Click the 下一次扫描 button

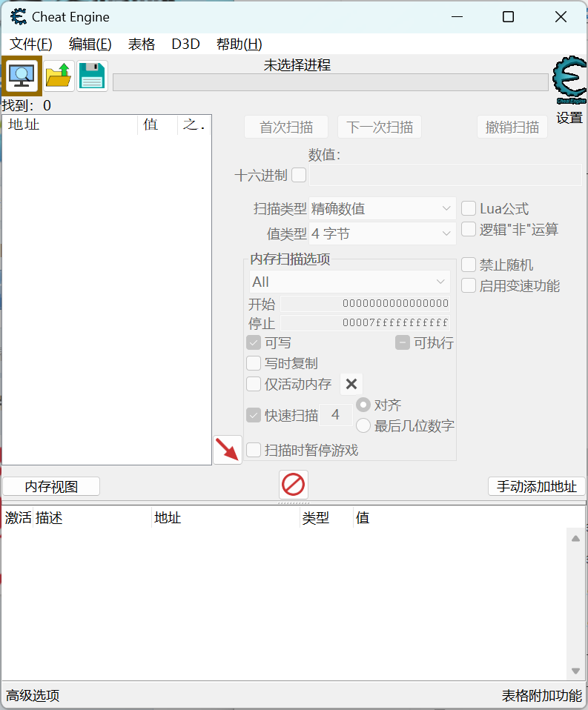(380, 127)
